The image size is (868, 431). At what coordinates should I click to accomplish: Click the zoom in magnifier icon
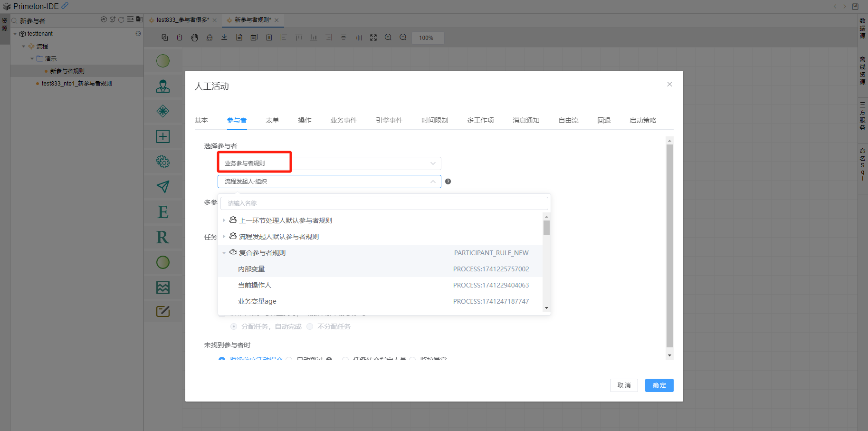coord(388,38)
